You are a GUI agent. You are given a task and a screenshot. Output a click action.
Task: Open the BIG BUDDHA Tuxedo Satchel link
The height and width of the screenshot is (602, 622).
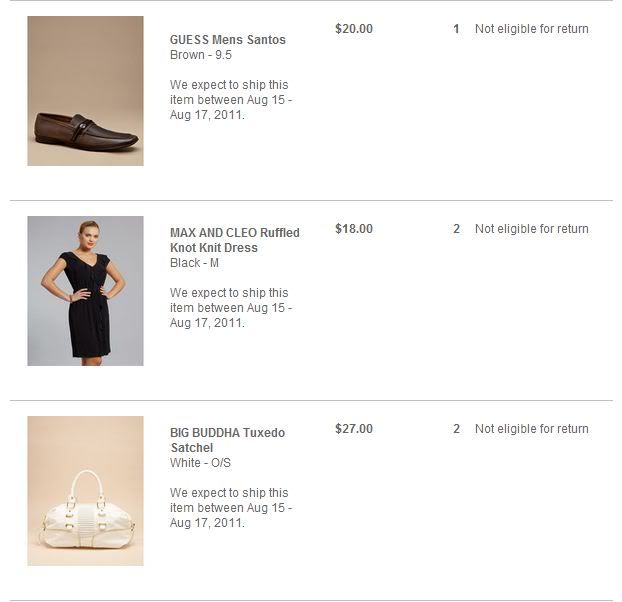pyautogui.click(x=227, y=440)
